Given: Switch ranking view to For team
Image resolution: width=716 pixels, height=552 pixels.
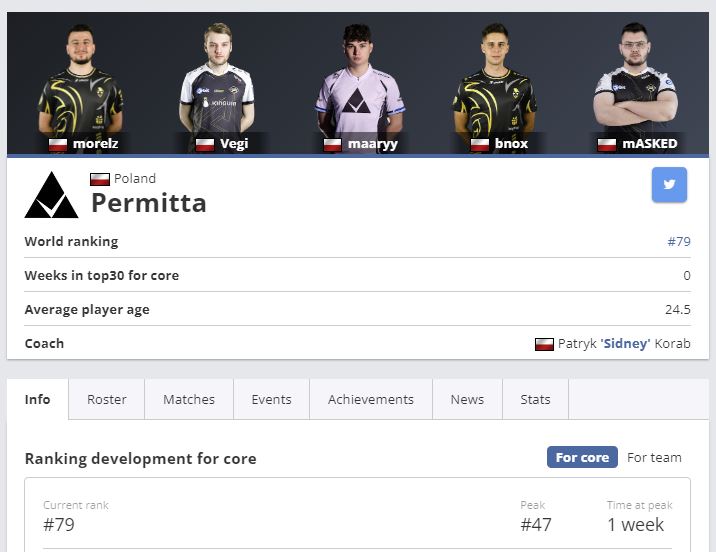Looking at the screenshot, I should [654, 457].
